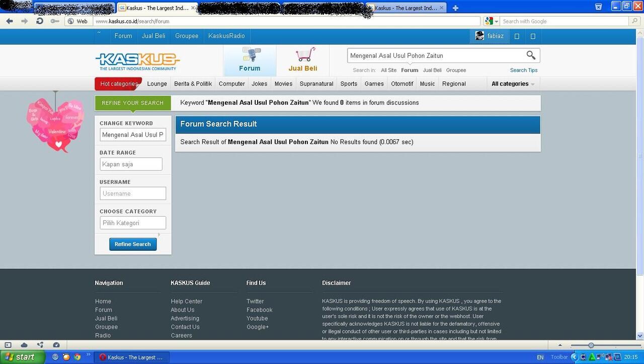Image resolution: width=644 pixels, height=364 pixels.
Task: Open the password key wand icon
Action: coord(55,21)
